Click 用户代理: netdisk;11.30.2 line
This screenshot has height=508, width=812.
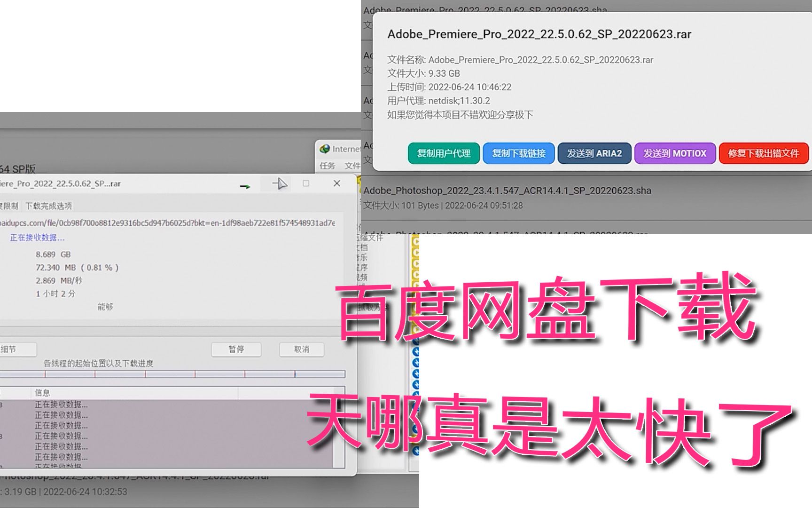tap(438, 101)
